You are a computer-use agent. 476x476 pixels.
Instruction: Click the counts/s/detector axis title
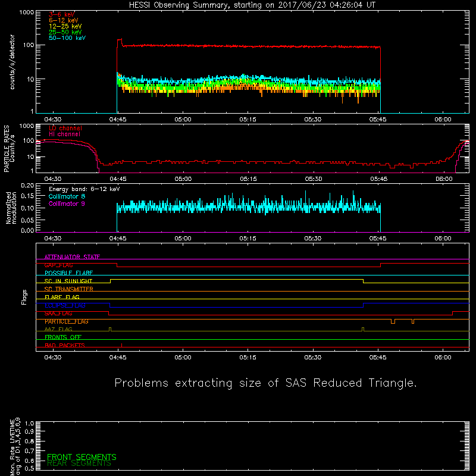12,62
